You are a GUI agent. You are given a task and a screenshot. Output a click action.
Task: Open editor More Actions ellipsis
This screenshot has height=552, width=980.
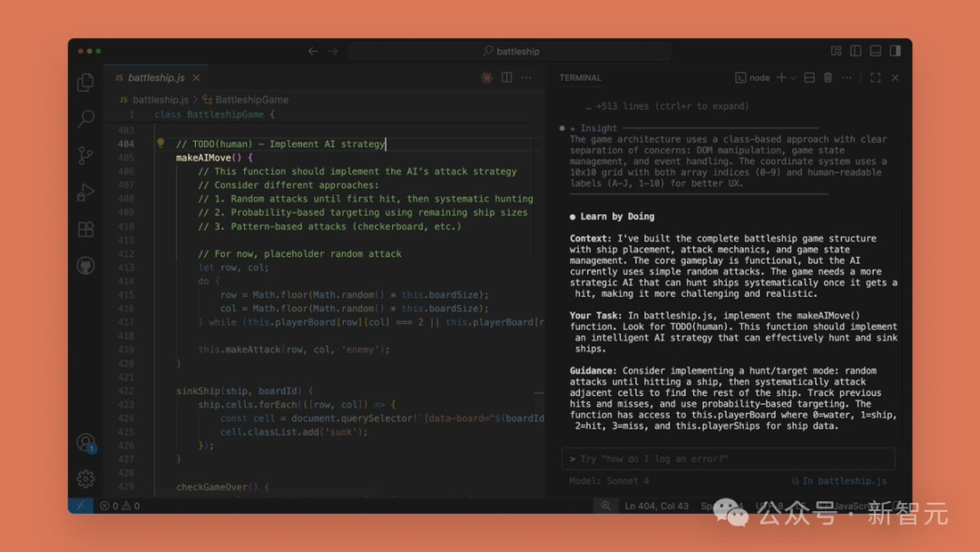(527, 77)
